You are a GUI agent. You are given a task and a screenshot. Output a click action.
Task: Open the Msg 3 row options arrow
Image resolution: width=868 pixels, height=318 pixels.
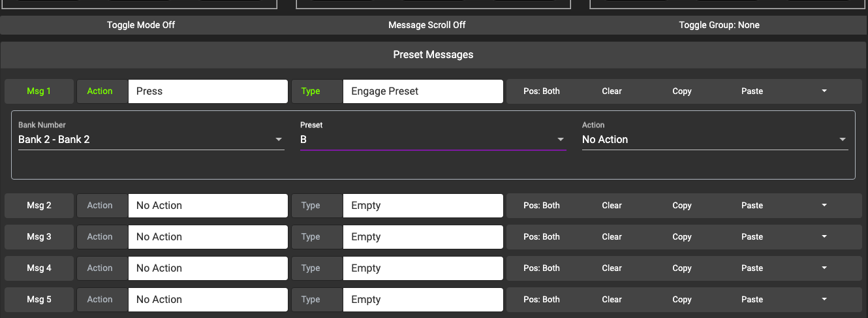824,237
